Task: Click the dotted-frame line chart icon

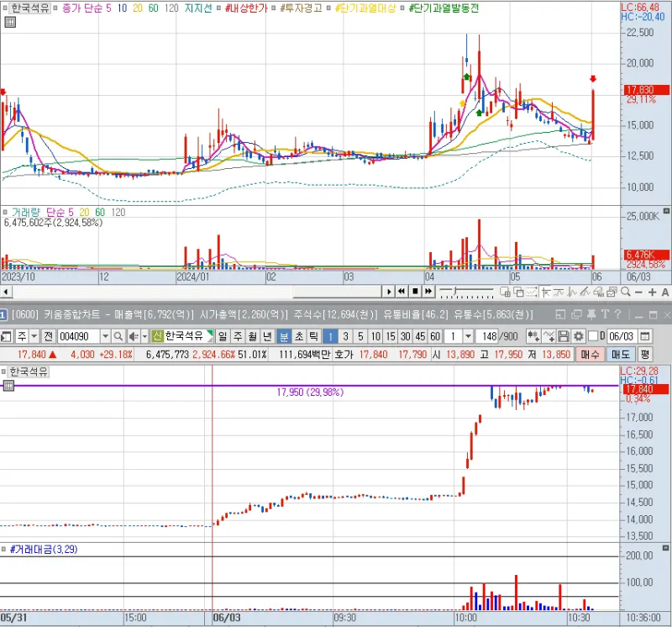Action: pos(532,292)
